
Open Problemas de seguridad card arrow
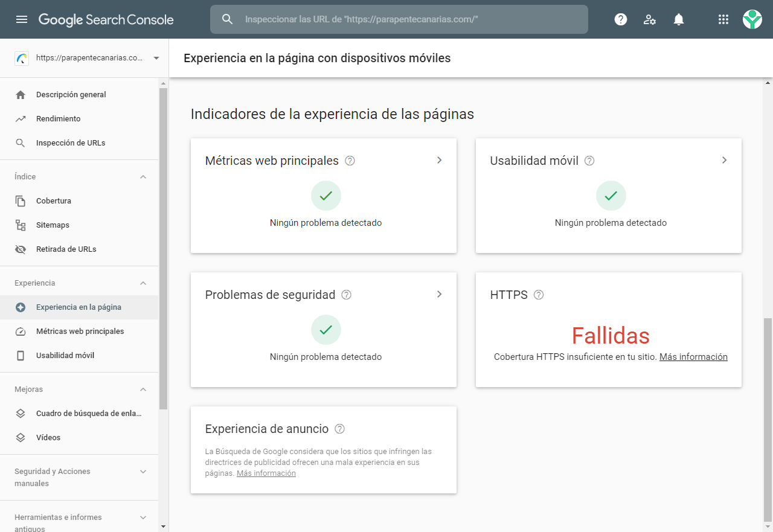coord(440,294)
